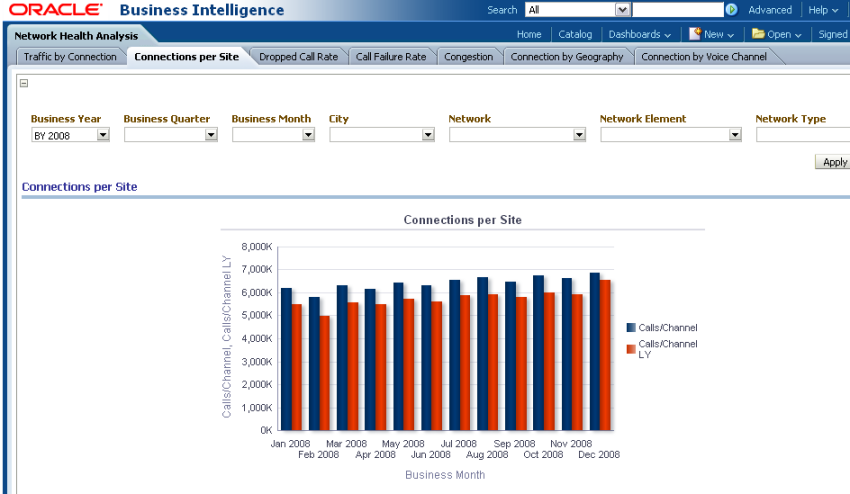
Task: Expand the New menu
Action: click(x=719, y=34)
